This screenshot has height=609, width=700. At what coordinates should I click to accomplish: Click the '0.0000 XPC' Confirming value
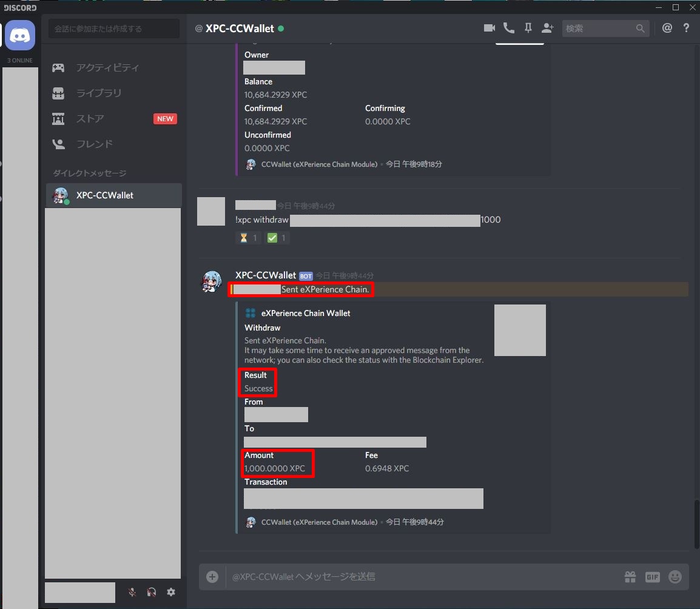tap(388, 121)
